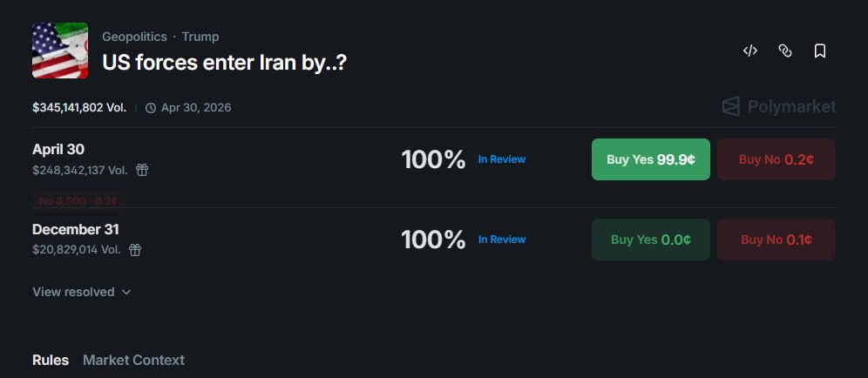The width and height of the screenshot is (868, 378).
Task: Select the December 31 outcome row title
Action: (76, 230)
